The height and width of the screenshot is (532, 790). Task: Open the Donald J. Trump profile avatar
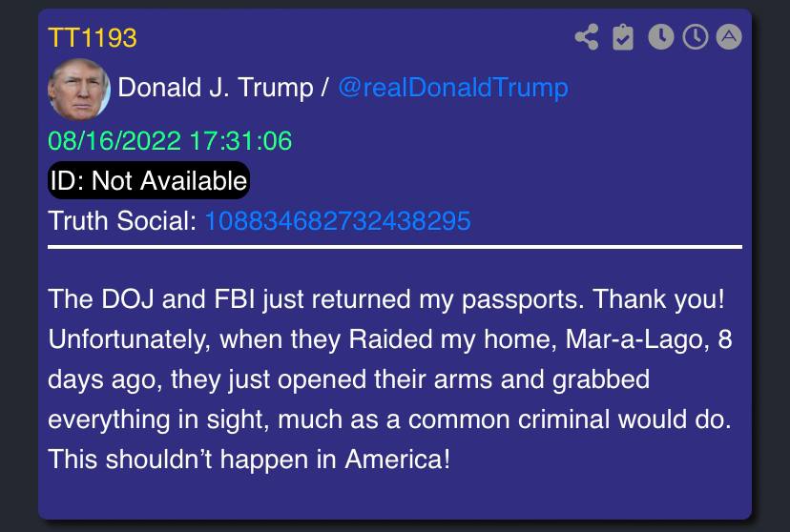pyautogui.click(x=78, y=90)
